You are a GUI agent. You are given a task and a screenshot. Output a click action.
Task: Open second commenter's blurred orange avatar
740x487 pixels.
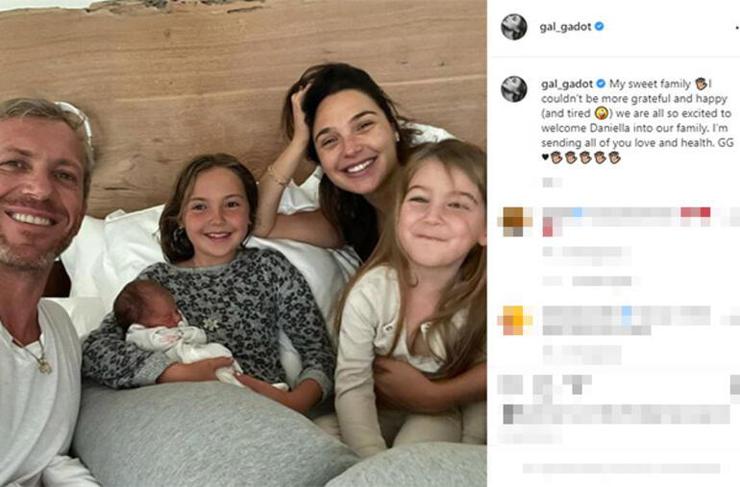[x=514, y=320]
